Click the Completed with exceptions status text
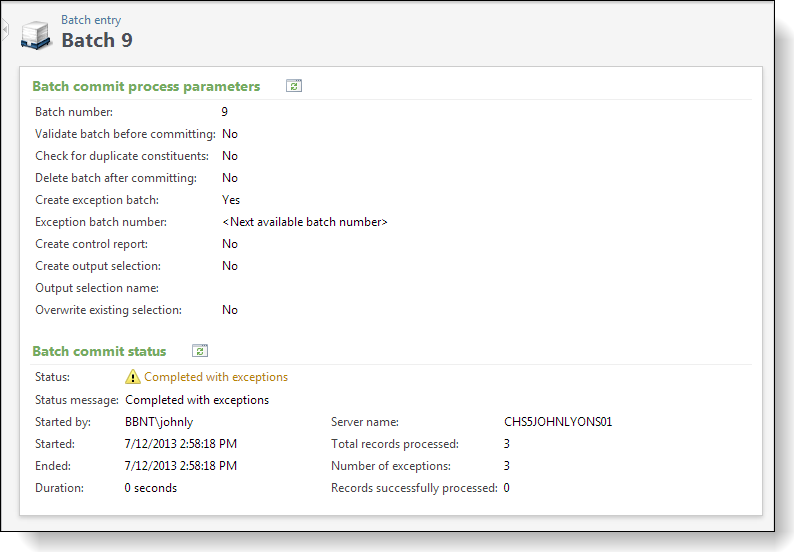 pos(216,377)
